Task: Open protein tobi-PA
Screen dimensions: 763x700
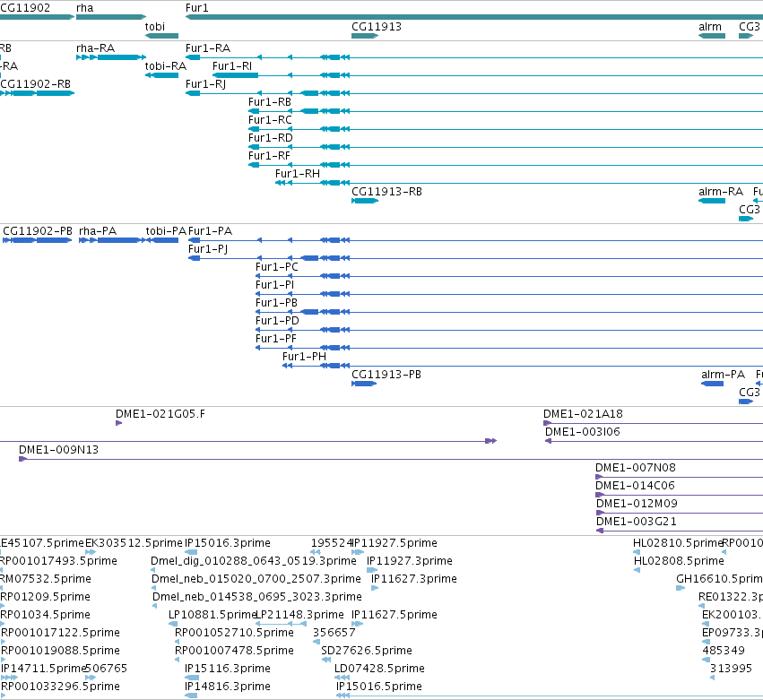Action: point(166,231)
